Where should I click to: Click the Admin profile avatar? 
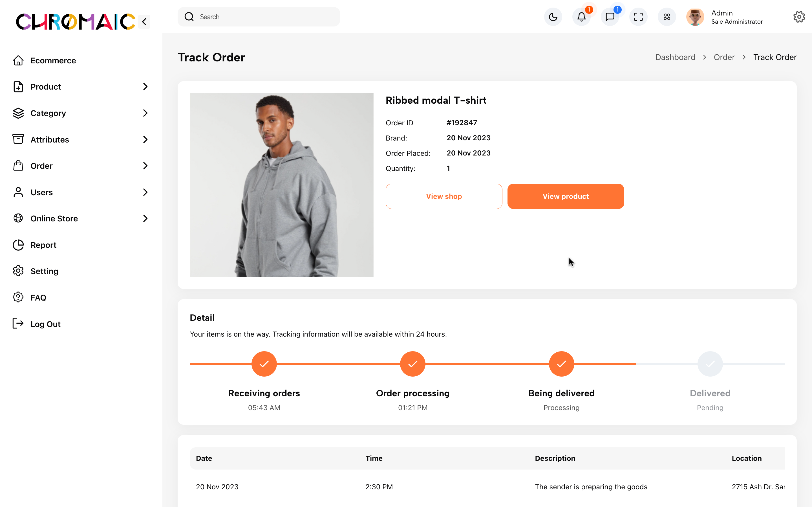pyautogui.click(x=695, y=17)
